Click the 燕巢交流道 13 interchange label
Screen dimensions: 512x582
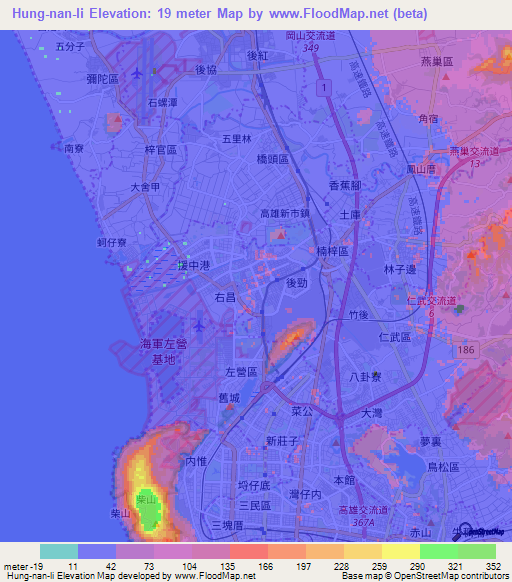point(475,157)
